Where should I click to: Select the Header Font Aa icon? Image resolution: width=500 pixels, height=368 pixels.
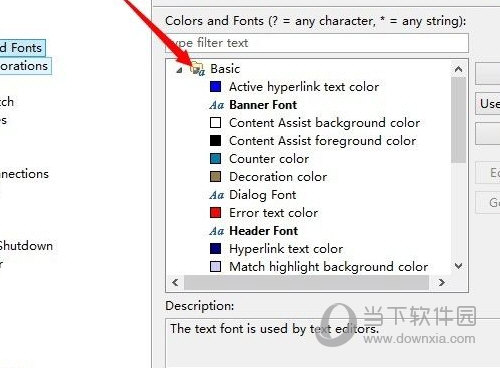(217, 231)
